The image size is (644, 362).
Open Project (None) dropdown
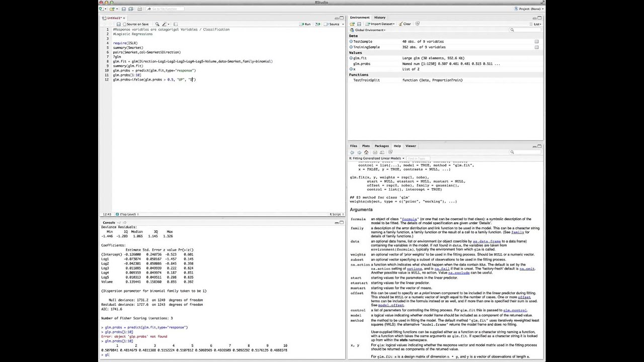[x=529, y=9]
